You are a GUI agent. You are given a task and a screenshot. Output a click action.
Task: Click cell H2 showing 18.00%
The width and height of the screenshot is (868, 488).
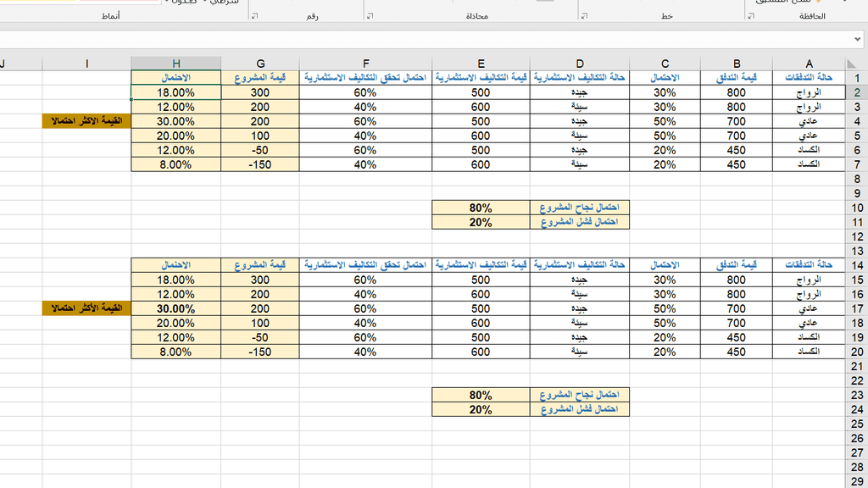click(176, 92)
